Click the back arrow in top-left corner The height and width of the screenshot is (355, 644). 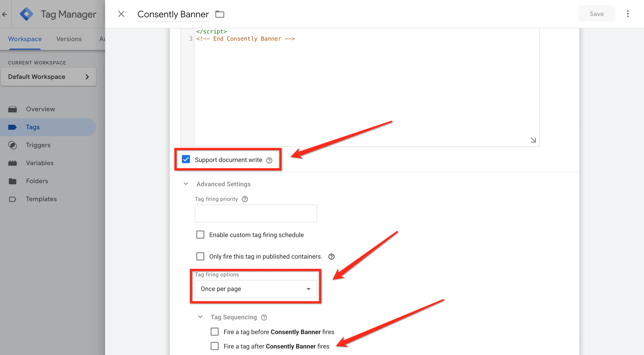point(5,14)
